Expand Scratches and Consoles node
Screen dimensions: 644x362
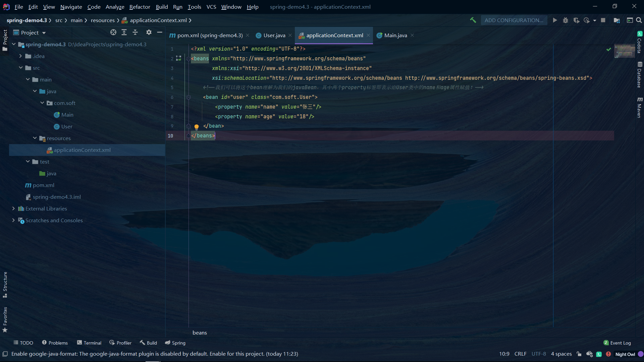(x=13, y=220)
